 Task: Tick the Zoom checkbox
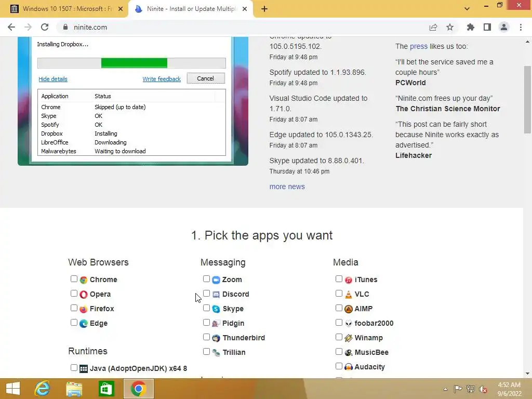tap(206, 279)
